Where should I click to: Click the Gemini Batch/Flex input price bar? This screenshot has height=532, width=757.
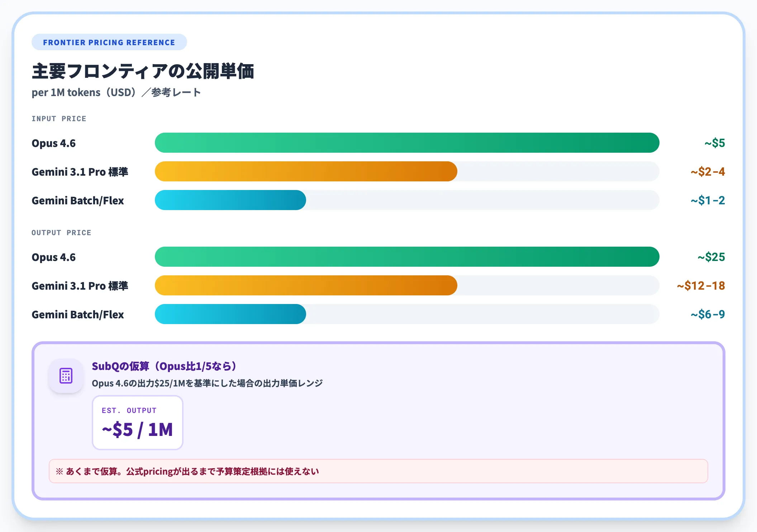(230, 200)
